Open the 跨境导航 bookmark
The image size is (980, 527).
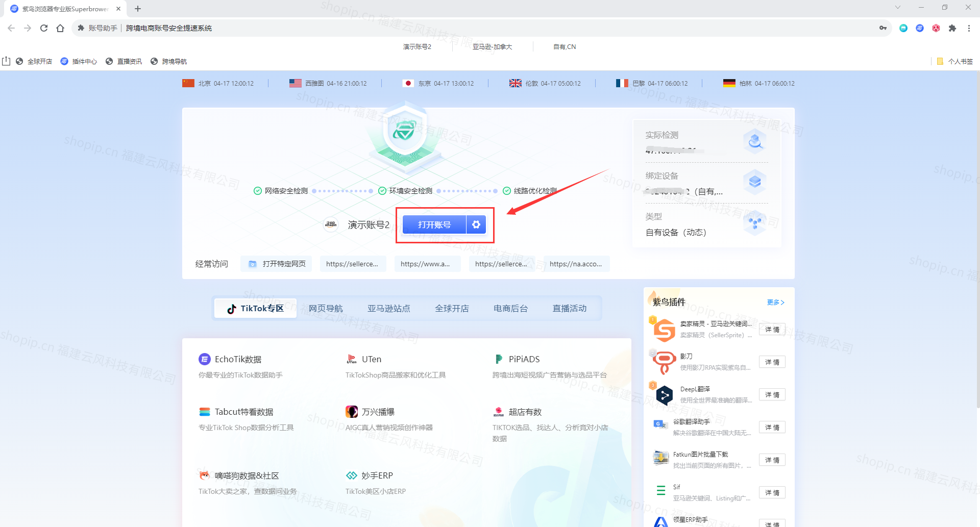point(169,61)
